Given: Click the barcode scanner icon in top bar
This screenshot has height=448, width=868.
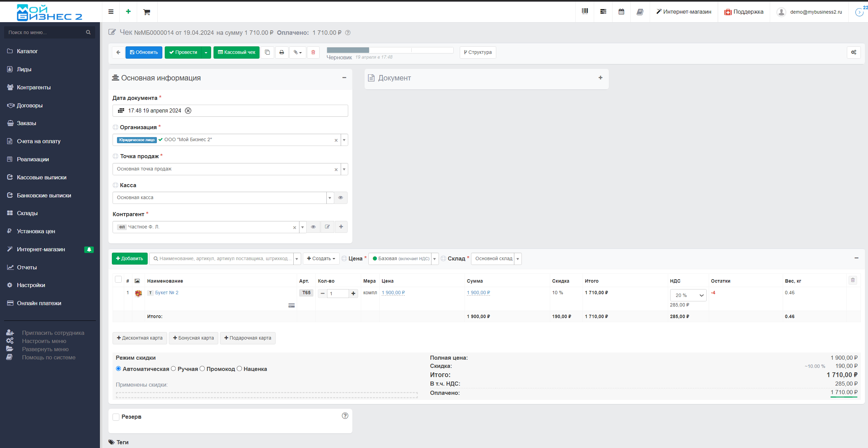Looking at the screenshot, I should 585,12.
